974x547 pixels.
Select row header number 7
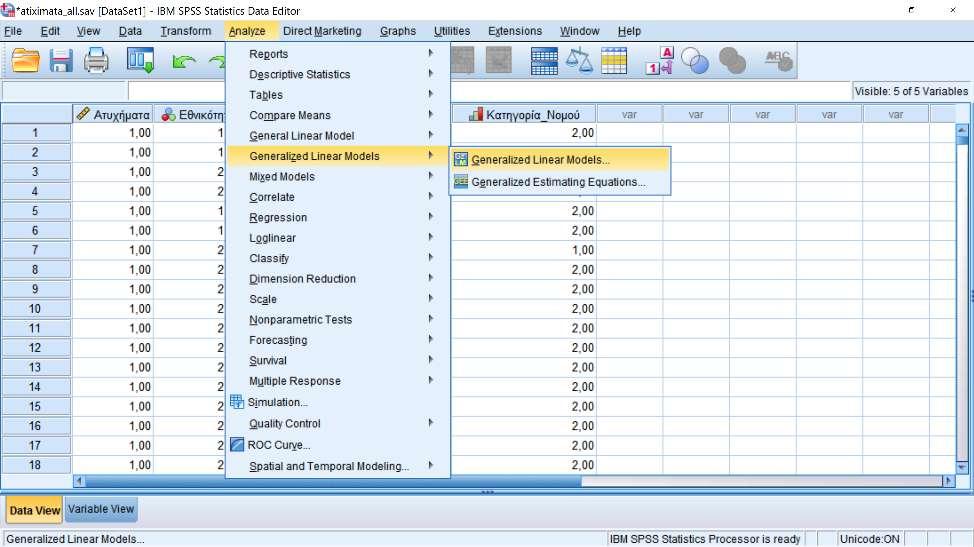click(35, 250)
